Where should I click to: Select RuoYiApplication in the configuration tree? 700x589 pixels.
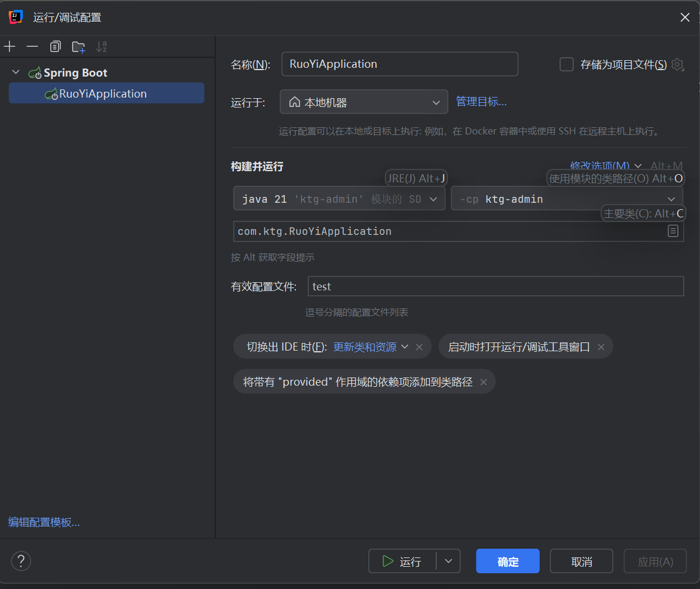pyautogui.click(x=106, y=93)
